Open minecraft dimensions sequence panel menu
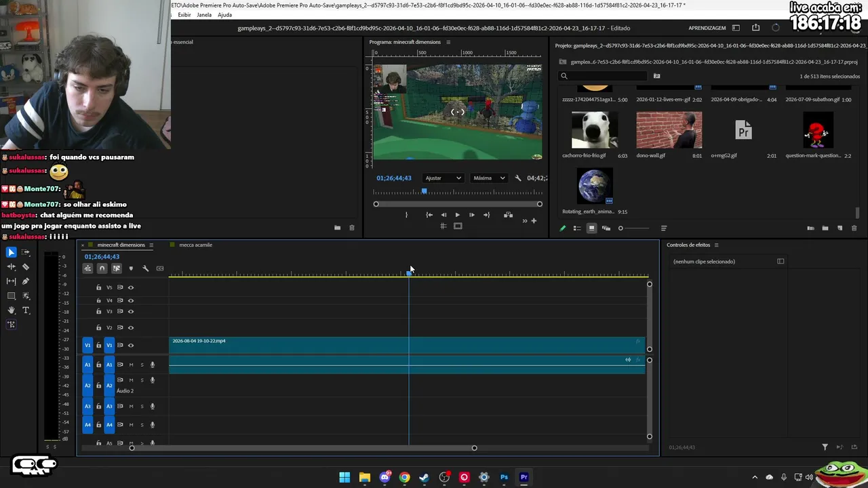Screen dimensions: 868x488 click(151, 245)
